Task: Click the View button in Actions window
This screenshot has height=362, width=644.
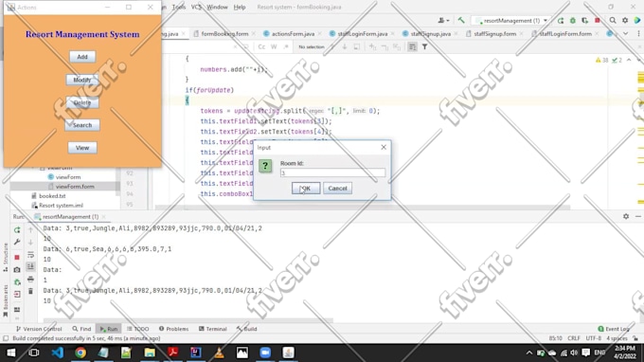Action: (x=82, y=148)
